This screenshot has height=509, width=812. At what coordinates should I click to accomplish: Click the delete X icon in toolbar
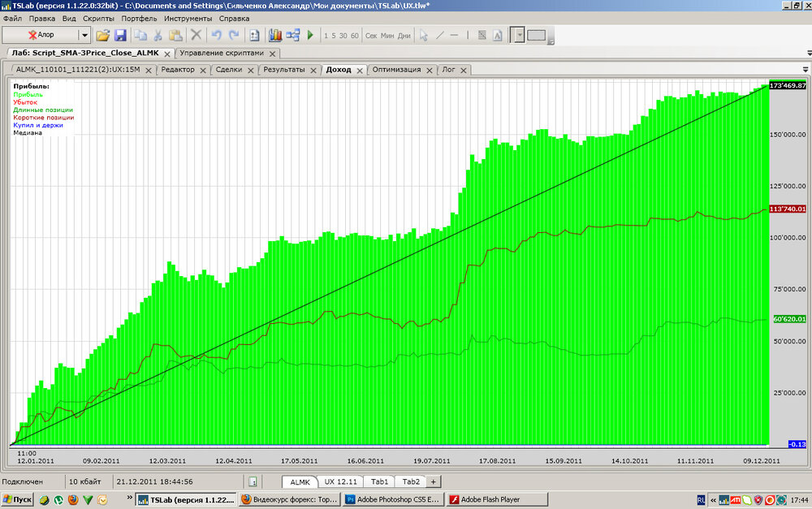(x=196, y=36)
